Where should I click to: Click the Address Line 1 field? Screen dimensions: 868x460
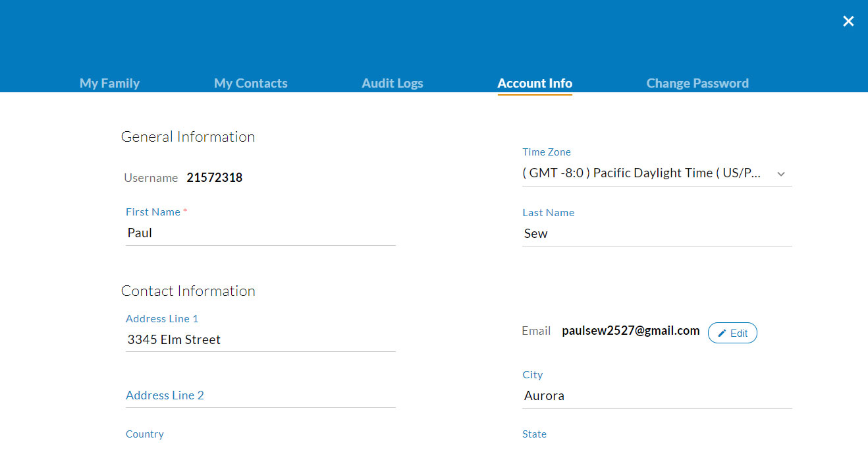[260, 339]
